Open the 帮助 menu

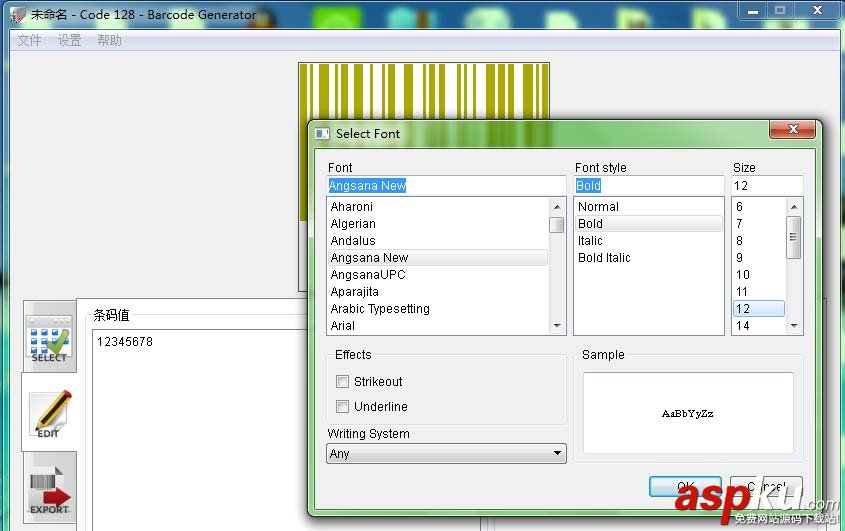[x=109, y=40]
